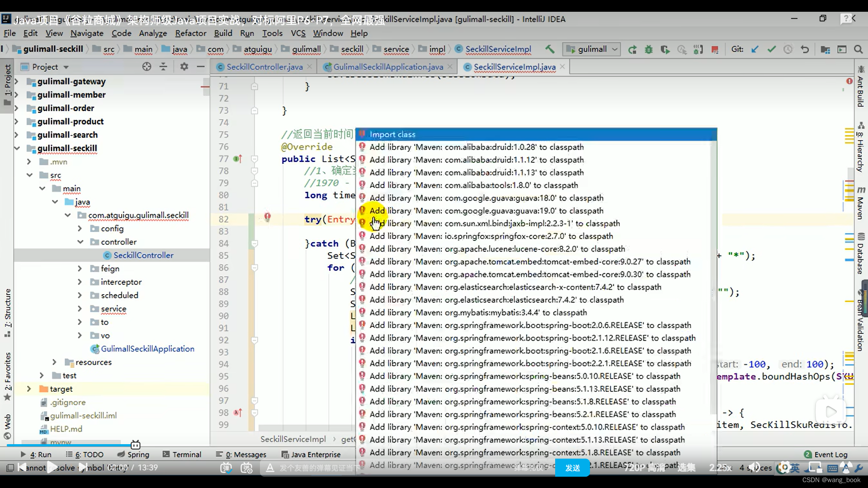Viewport: 868px width, 488px height.
Task: Select SeckillServiceImpl tab in editor
Action: [514, 67]
